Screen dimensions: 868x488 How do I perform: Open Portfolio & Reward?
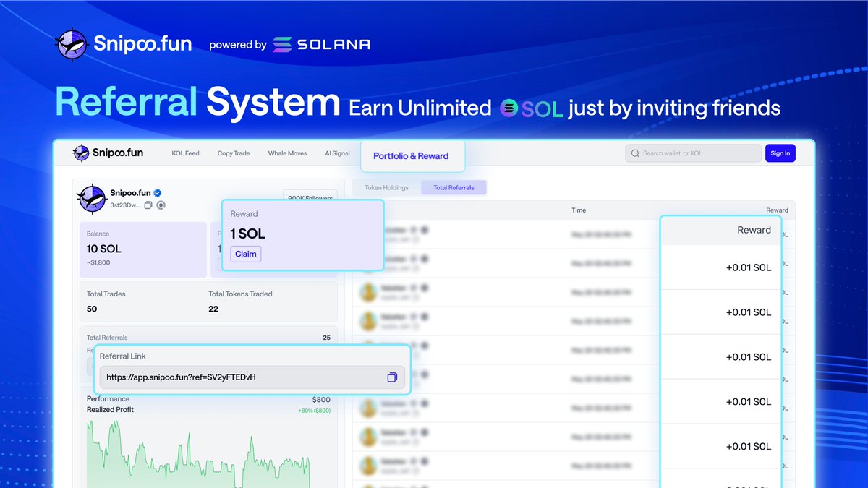(x=411, y=155)
